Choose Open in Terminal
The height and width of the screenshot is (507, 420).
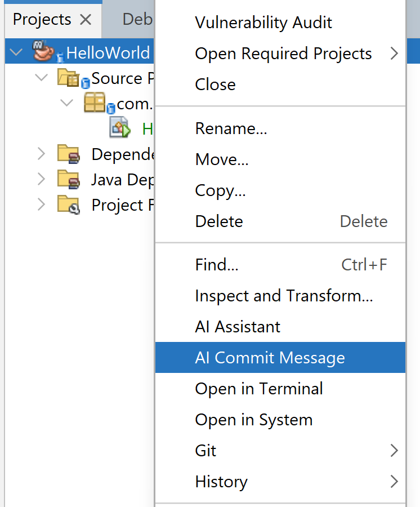pyautogui.click(x=259, y=389)
